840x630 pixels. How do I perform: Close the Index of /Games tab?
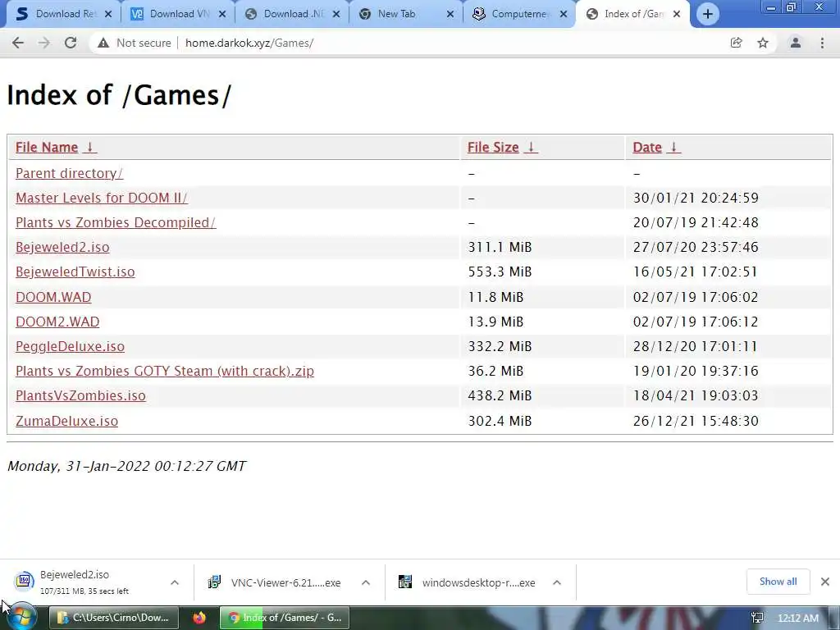[x=677, y=14]
